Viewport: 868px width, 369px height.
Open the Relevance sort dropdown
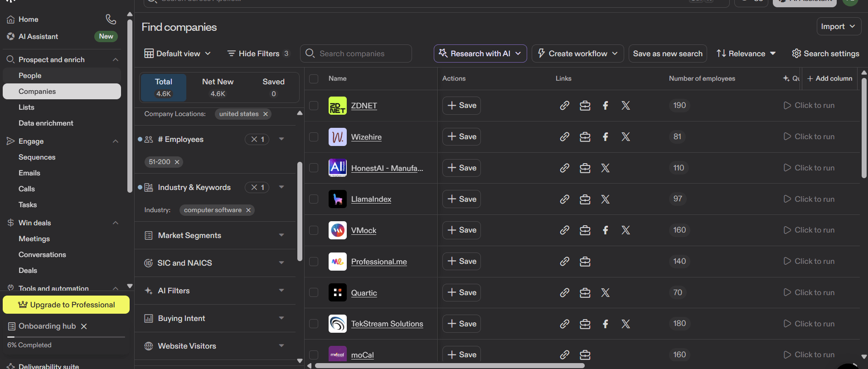pyautogui.click(x=746, y=53)
